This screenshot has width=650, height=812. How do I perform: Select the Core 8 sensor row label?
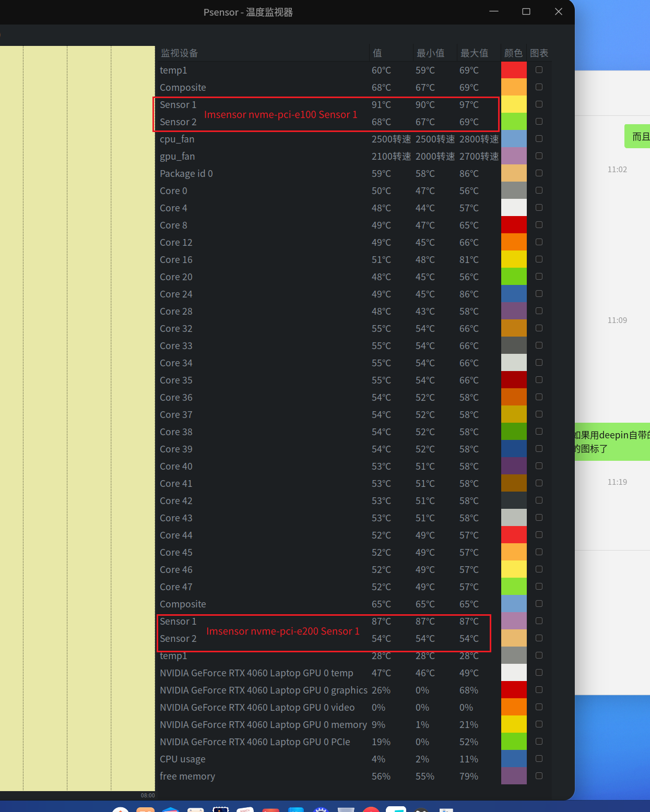point(173,225)
